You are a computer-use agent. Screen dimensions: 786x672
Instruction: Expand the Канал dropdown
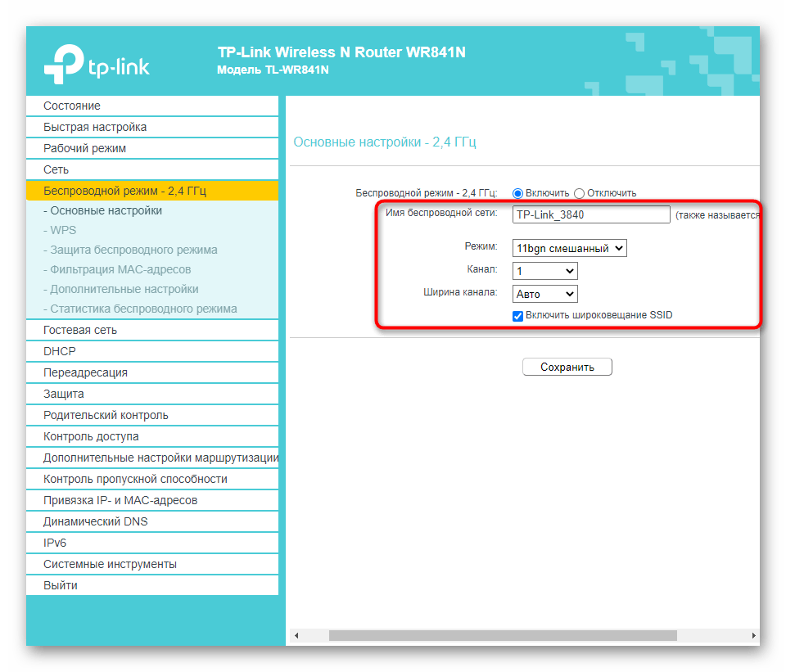(544, 271)
